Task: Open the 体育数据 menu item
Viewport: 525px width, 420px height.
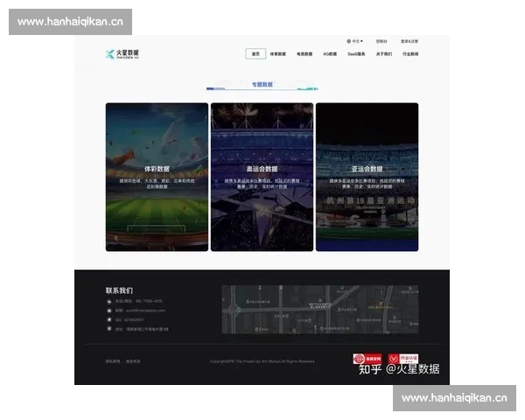Action: click(x=278, y=54)
